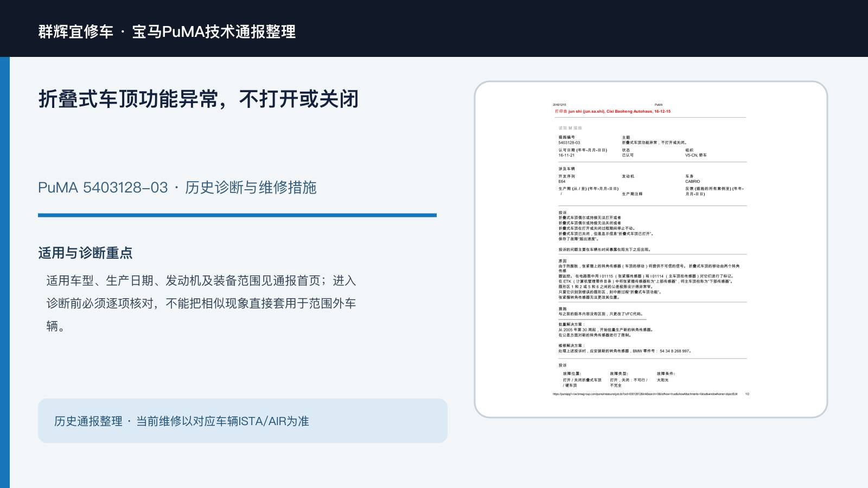
Task: Select measure number 5403128-03 in the document
Action: 569,143
